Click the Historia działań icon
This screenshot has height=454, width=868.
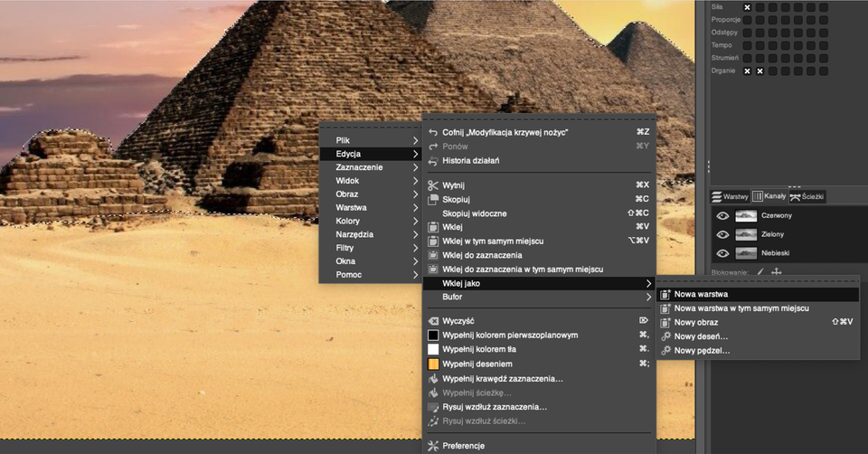coord(433,161)
